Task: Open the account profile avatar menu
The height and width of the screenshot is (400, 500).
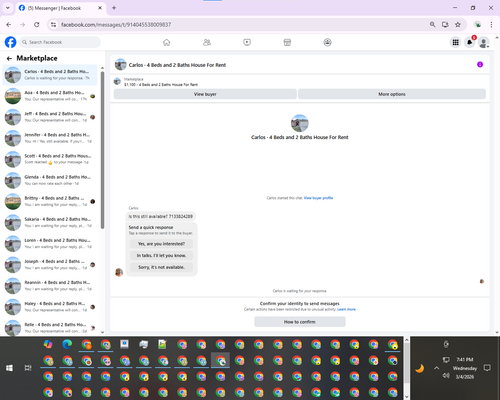Action: (x=484, y=42)
